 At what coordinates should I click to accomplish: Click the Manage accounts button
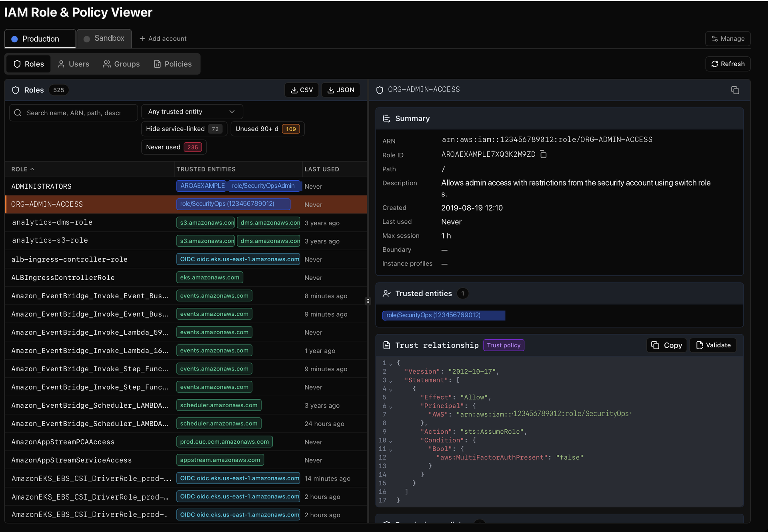click(728, 39)
